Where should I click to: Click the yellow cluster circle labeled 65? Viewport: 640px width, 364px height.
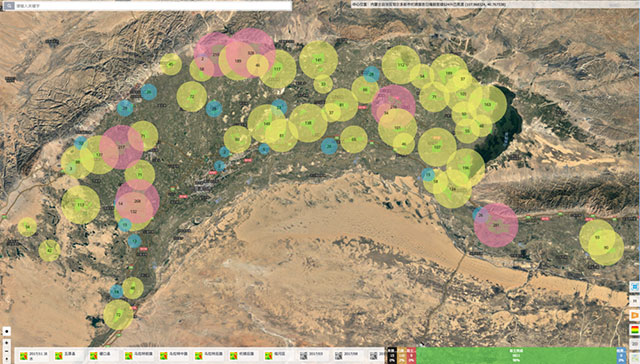click(x=354, y=140)
